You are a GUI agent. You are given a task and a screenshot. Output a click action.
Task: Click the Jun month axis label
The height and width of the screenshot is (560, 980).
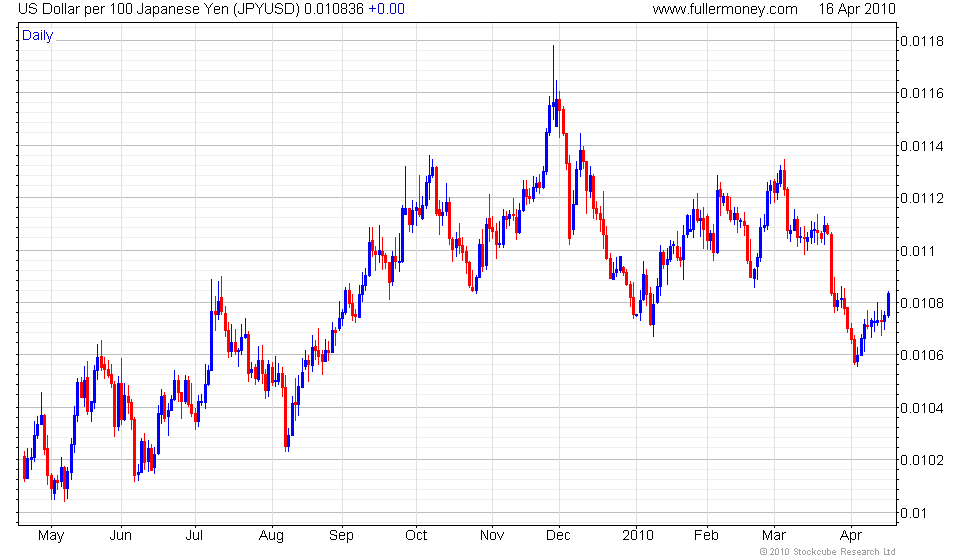121,536
